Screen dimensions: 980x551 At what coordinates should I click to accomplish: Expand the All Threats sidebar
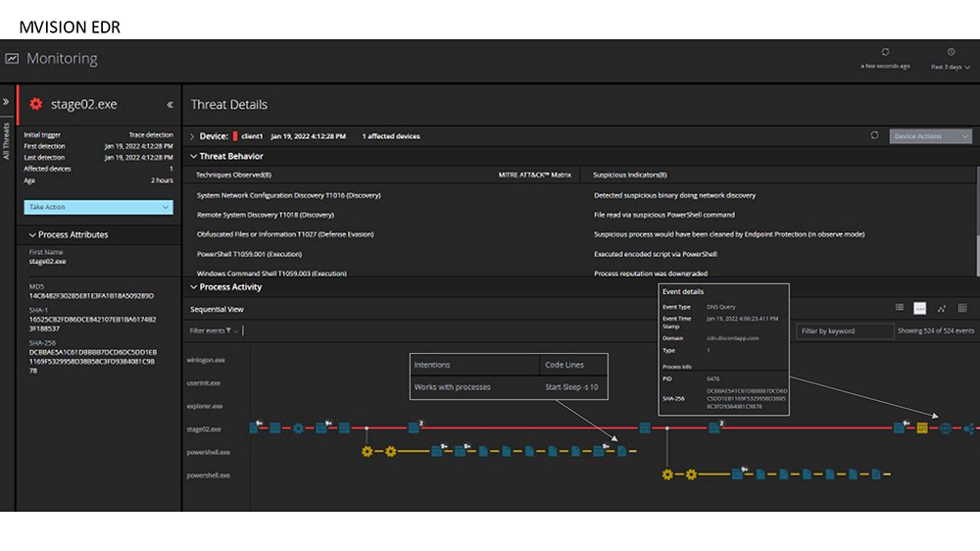pyautogui.click(x=6, y=101)
